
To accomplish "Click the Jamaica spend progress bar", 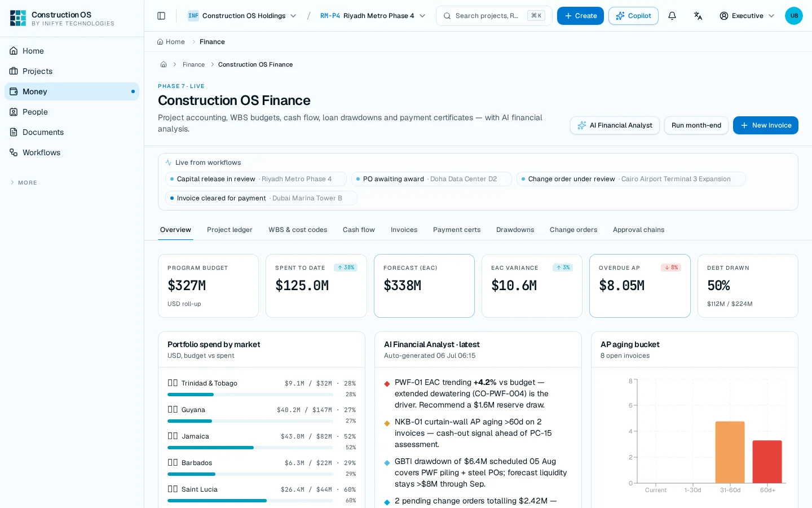I will [x=250, y=448].
